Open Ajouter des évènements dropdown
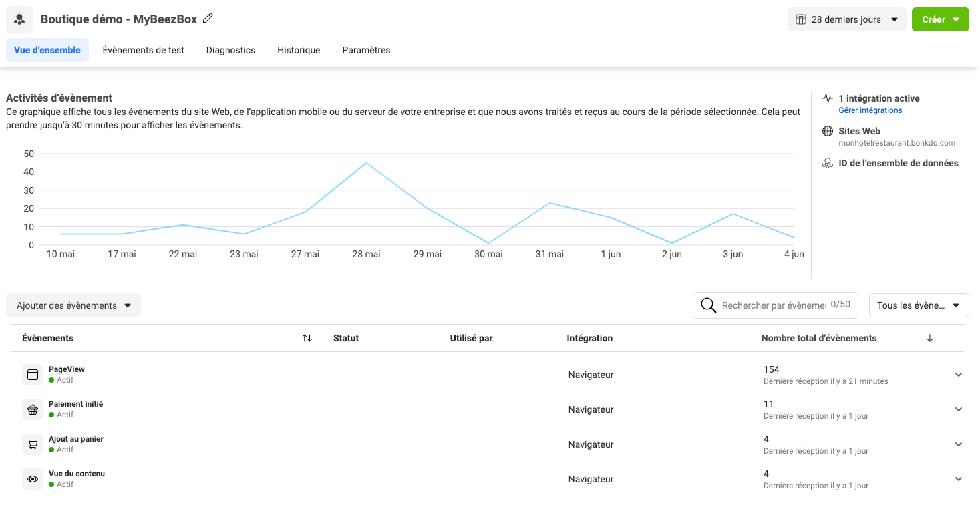The width and height of the screenshot is (980, 505). tap(73, 305)
